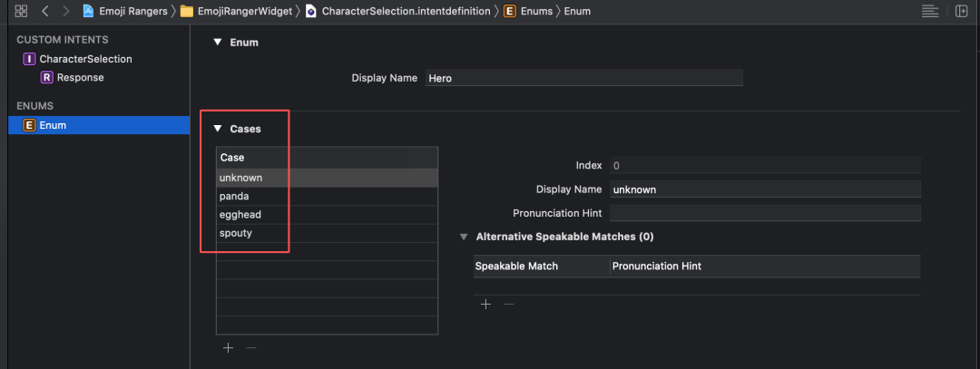The image size is (980, 369).
Task: Go forward with the right chevron
Action: coord(65,11)
